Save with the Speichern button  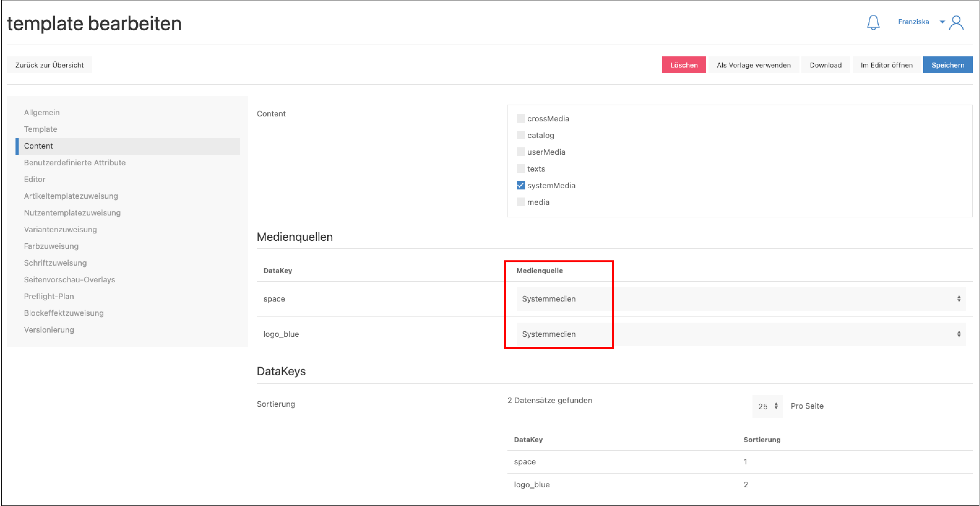947,65
